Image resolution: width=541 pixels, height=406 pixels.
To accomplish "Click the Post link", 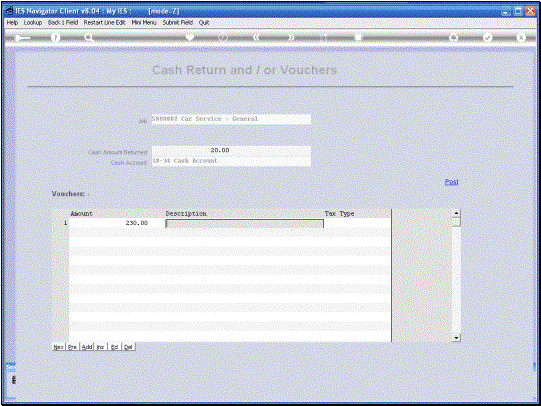I will click(x=451, y=182).
